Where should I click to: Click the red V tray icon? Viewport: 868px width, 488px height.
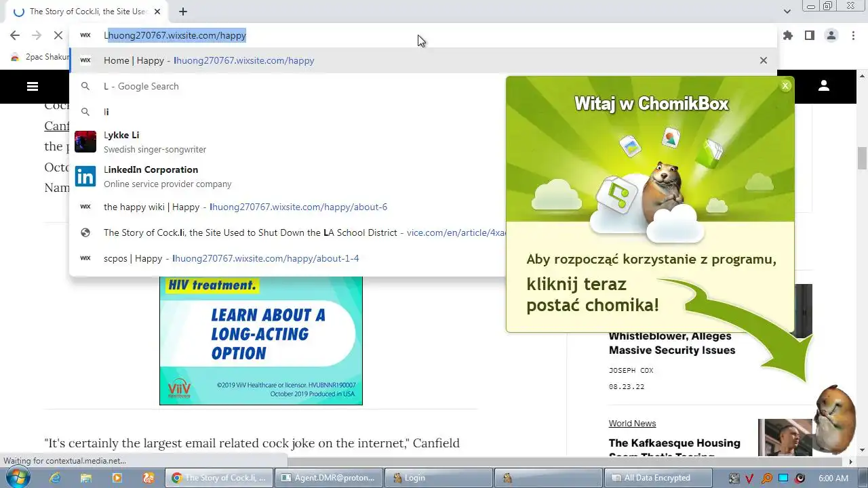(x=750, y=478)
